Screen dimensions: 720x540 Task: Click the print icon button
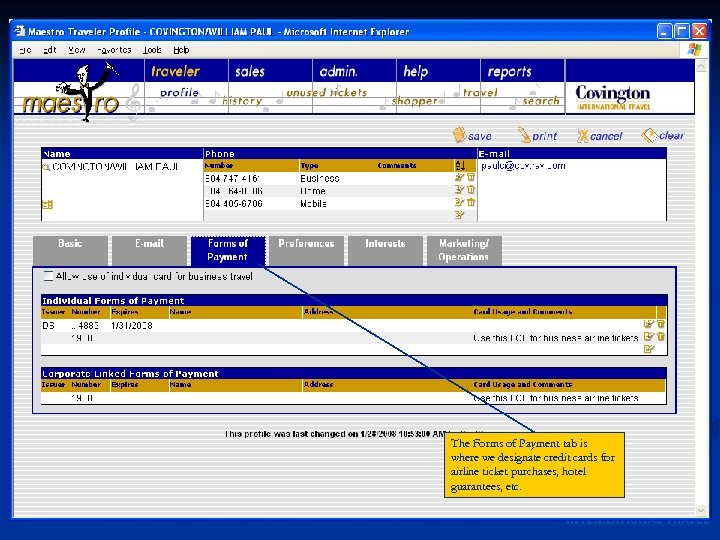[x=537, y=135]
